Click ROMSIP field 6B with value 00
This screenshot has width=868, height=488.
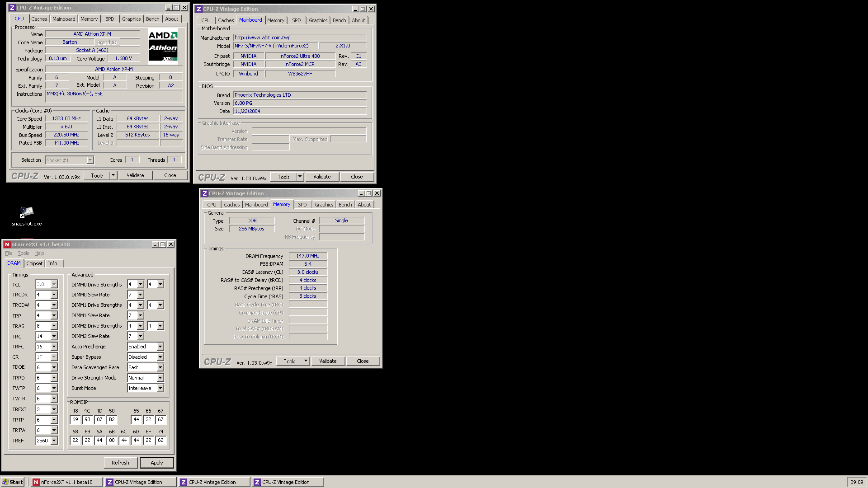point(112,440)
